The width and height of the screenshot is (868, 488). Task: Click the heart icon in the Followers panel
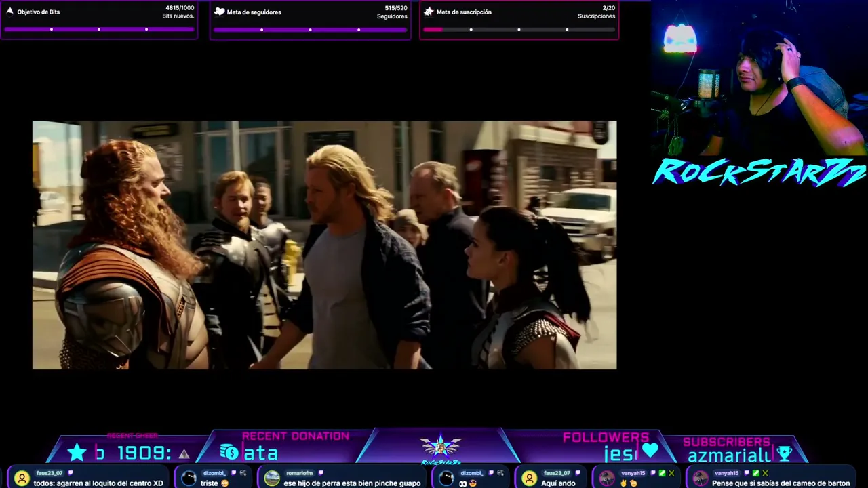pos(650,450)
